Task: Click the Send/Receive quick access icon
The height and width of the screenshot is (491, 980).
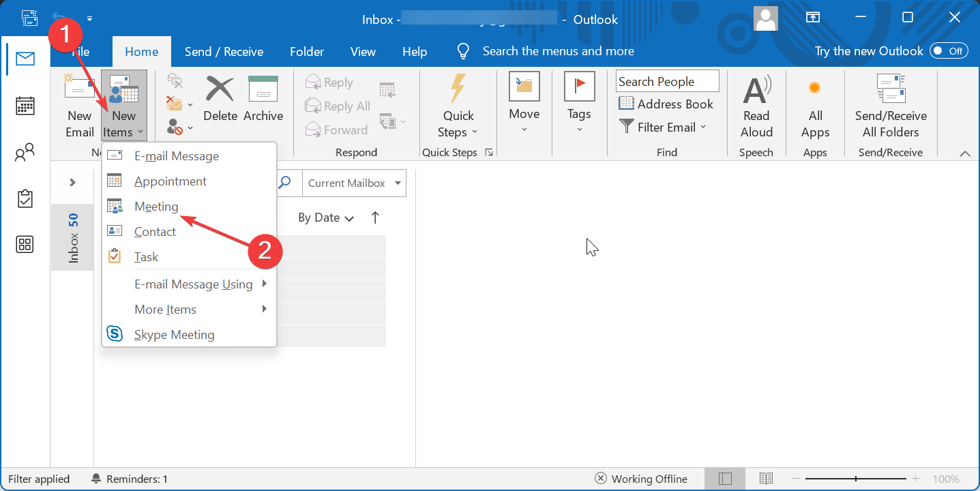Action: [30, 18]
